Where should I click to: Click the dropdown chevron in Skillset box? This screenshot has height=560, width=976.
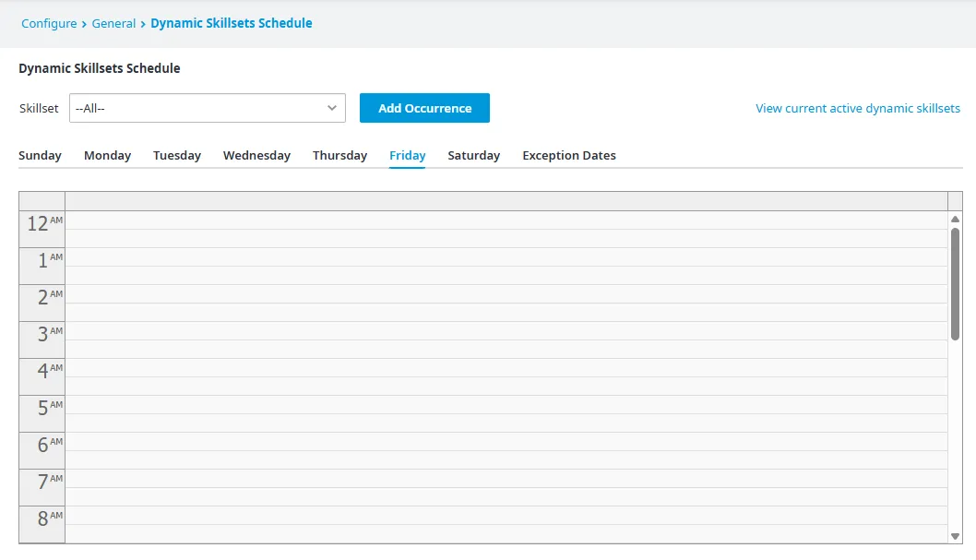pyautogui.click(x=332, y=108)
